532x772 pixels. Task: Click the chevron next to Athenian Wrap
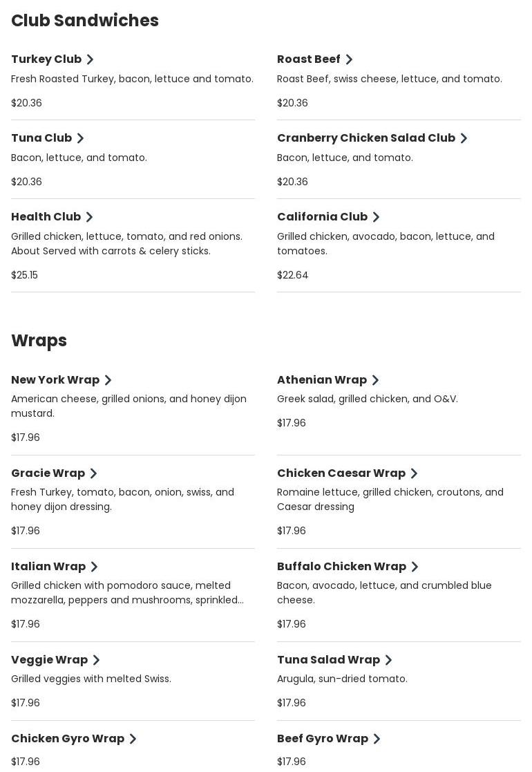coord(375,381)
